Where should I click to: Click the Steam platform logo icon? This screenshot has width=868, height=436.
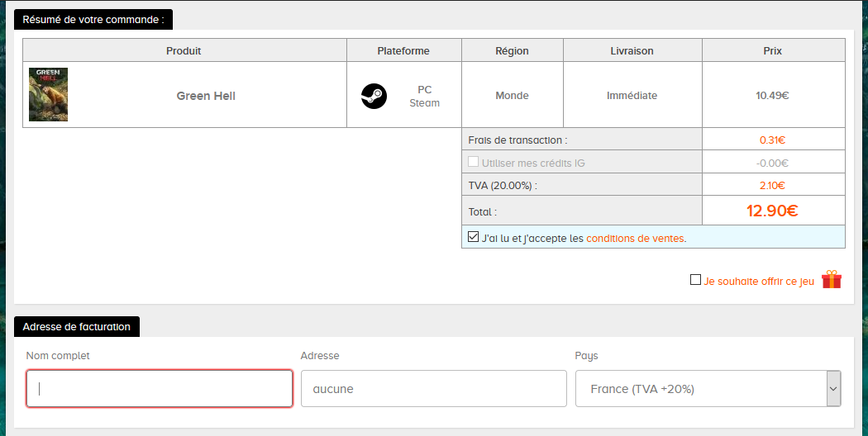pyautogui.click(x=374, y=96)
